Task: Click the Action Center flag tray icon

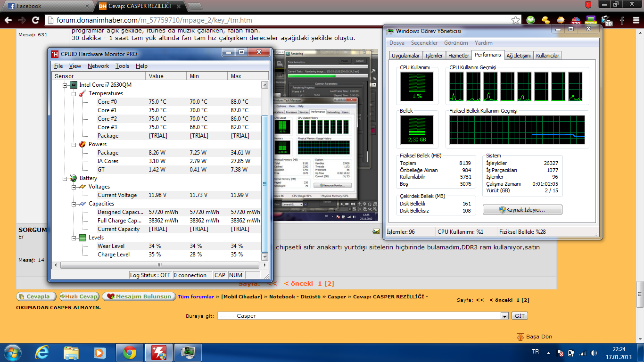Action: (x=560, y=353)
